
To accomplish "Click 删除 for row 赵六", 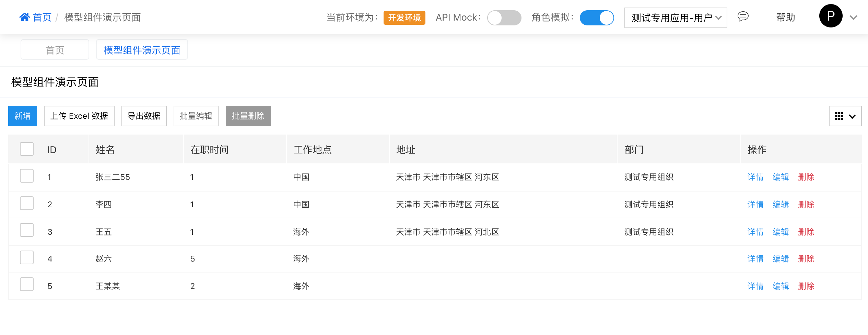I will point(806,259).
